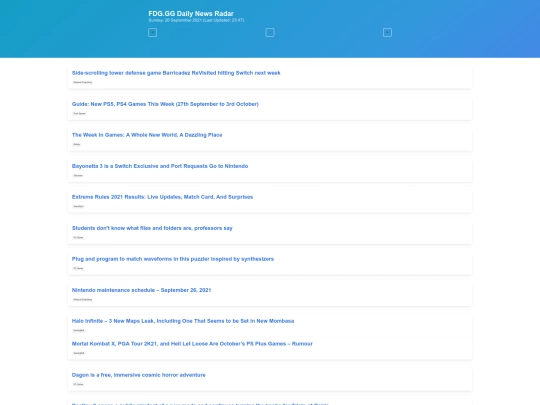Image resolution: width=540 pixels, height=405 pixels.
Task: Click the source tag under the Mortal Kombat X headline
Action: (x=79, y=353)
